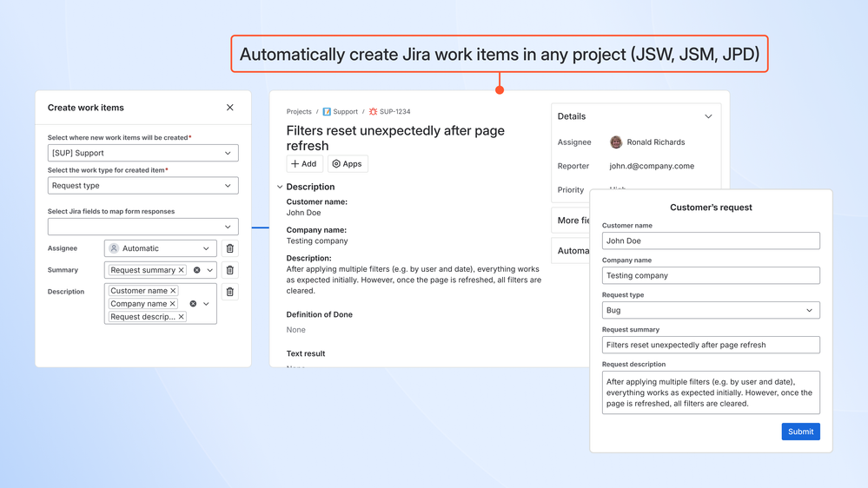Expand the Summary field chevron
This screenshot has height=488, width=868.
209,270
